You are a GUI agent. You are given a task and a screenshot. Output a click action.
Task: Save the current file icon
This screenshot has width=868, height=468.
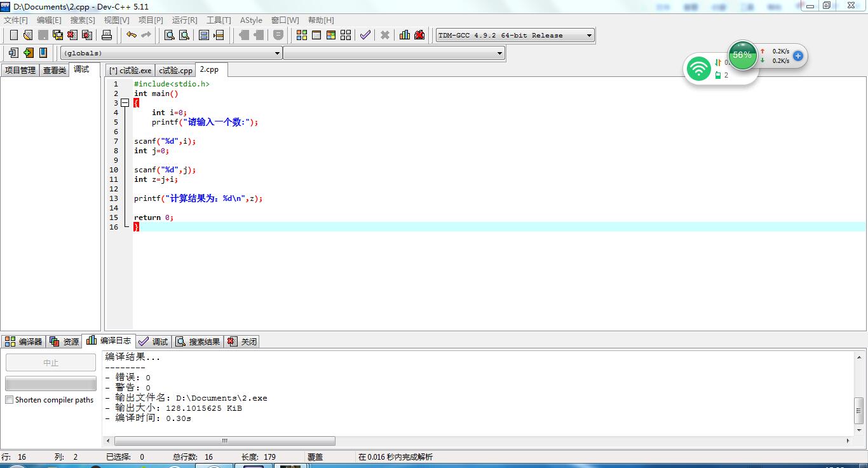click(43, 35)
